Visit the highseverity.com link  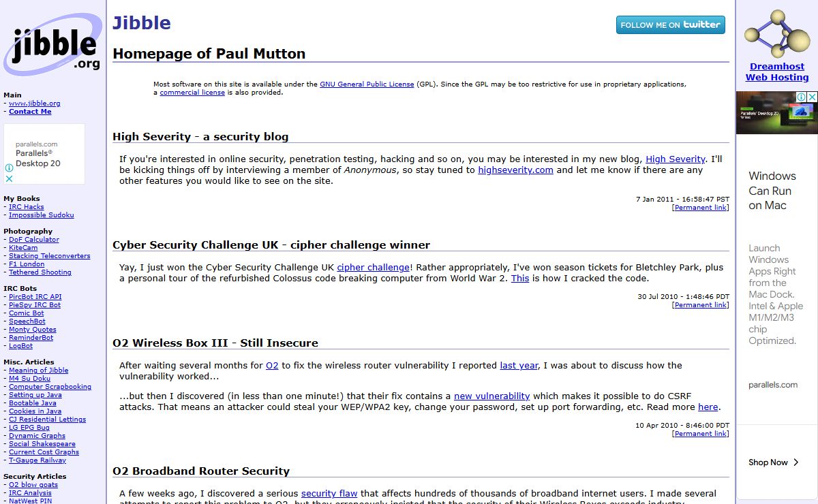(x=515, y=170)
